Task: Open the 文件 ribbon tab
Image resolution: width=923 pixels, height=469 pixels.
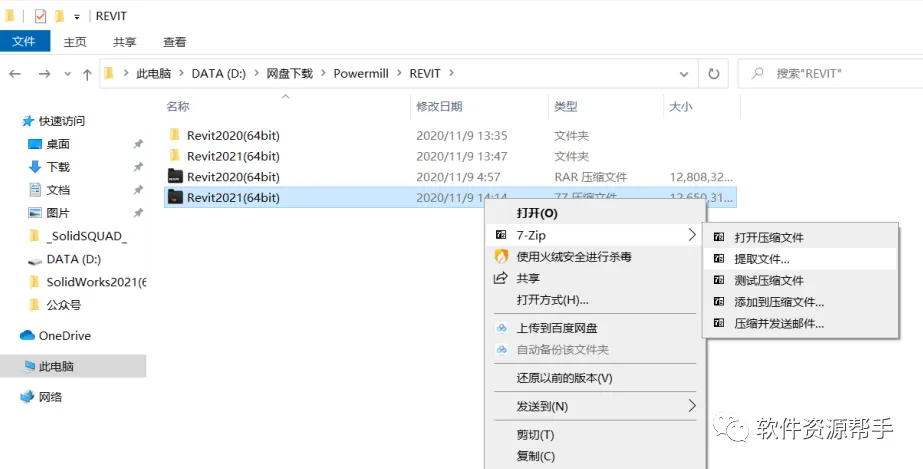Action: (24, 41)
